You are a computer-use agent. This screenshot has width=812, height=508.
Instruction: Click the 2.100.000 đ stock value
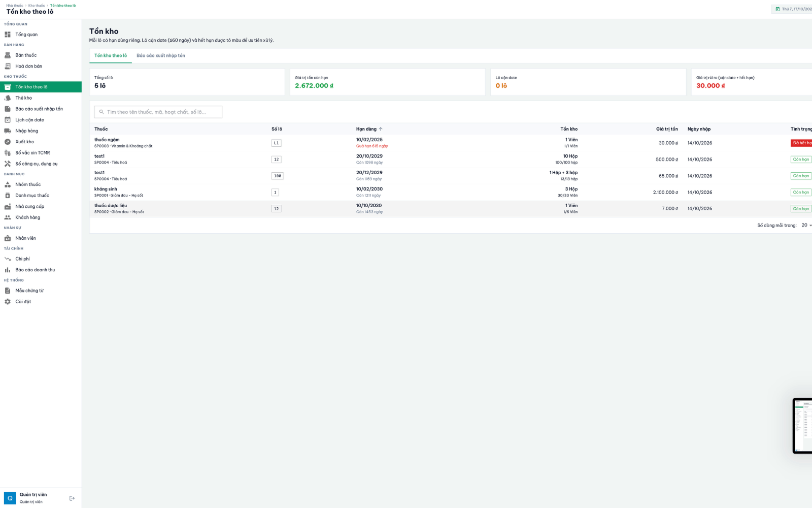665,193
